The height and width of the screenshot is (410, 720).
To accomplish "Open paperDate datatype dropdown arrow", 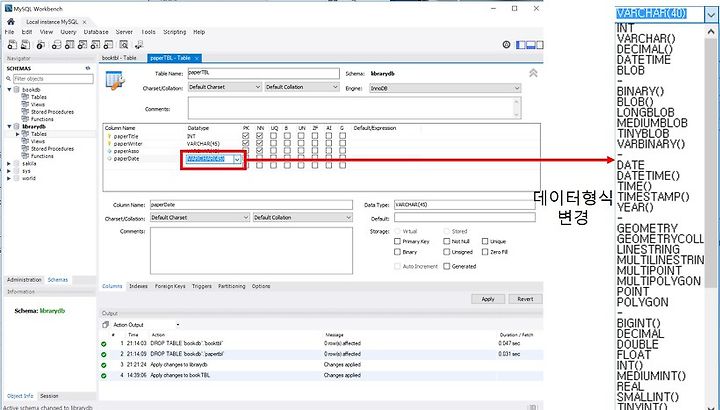I will pos(237,159).
